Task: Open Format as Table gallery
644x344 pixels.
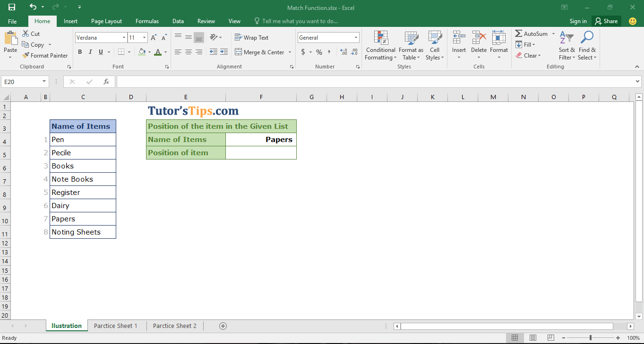Action: (x=411, y=46)
